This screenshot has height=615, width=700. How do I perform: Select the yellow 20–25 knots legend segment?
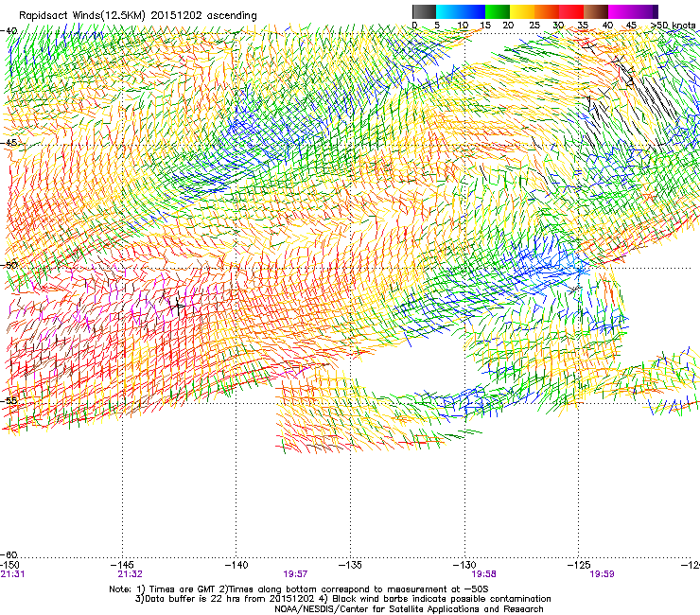tap(522, 11)
